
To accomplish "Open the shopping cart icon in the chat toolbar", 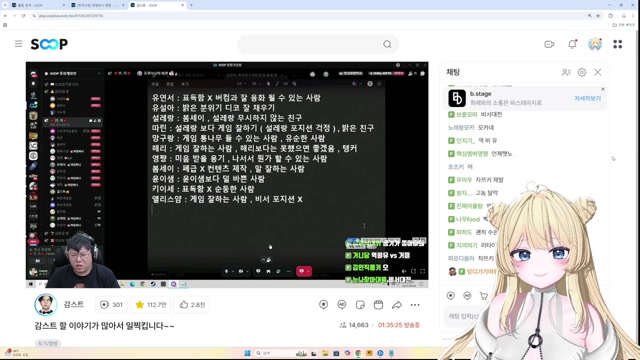I will [484, 296].
